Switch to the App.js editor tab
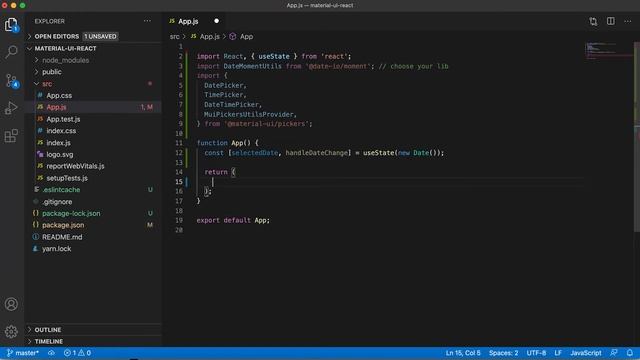Viewport: 640px width, 360px height. 195,21
